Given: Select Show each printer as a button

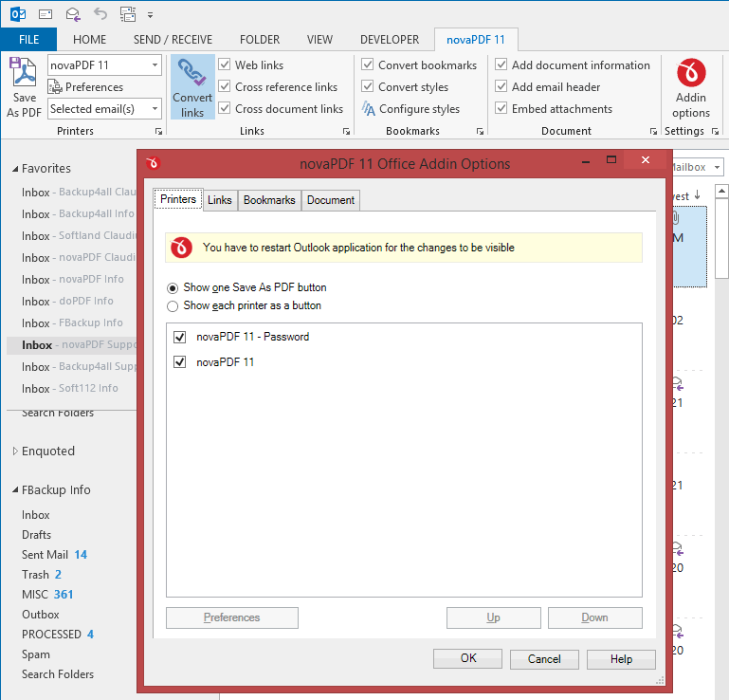Looking at the screenshot, I should click(173, 306).
